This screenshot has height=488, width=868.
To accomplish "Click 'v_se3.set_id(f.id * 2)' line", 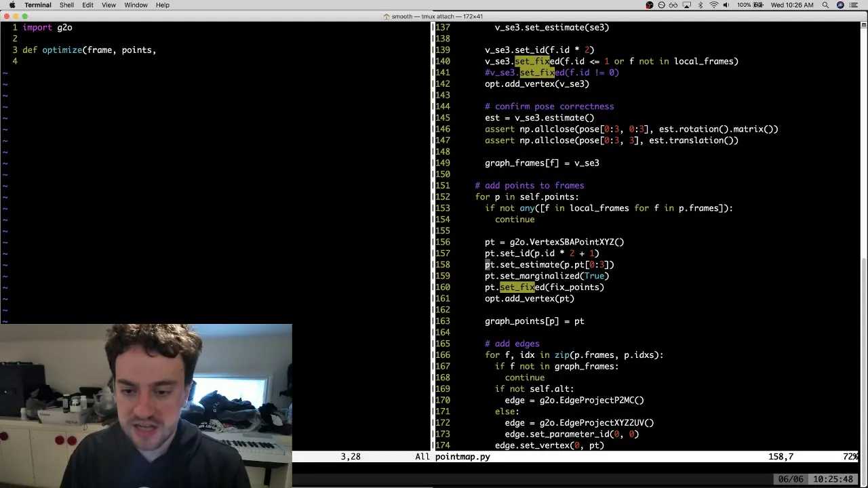I will coord(540,50).
